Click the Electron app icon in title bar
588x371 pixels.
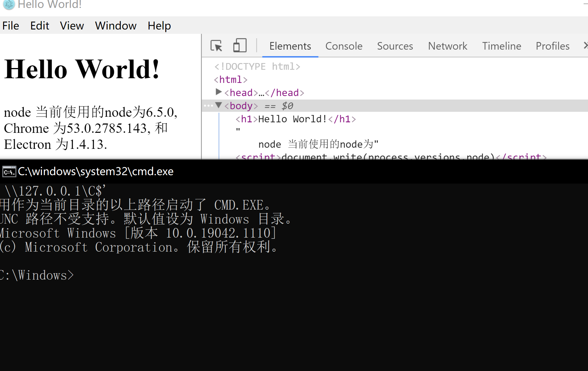coord(9,4)
